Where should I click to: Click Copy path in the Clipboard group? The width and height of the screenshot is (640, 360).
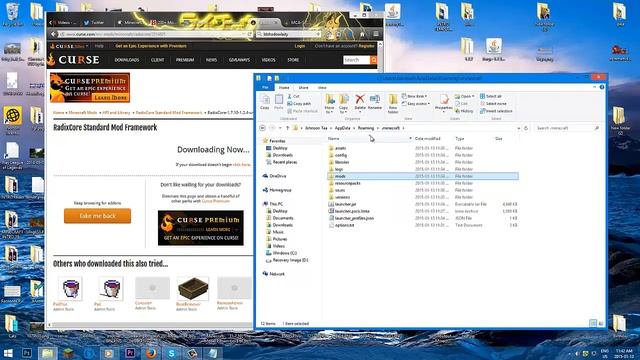(x=299, y=104)
